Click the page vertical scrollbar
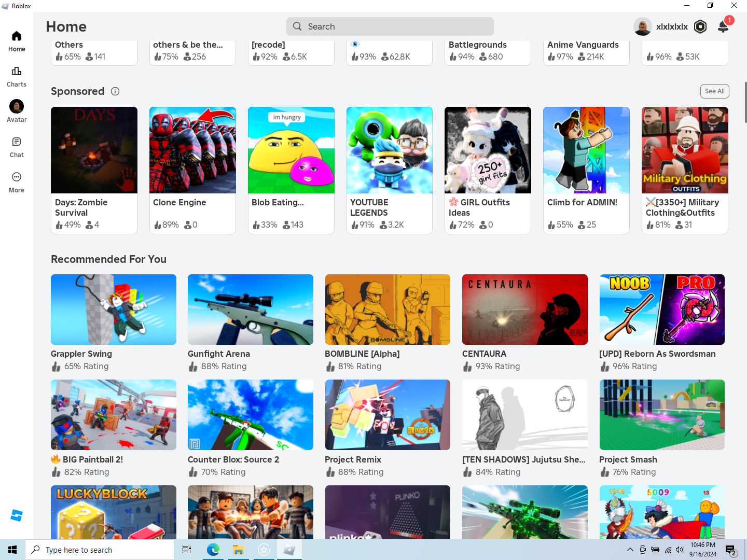The width and height of the screenshot is (747, 560). pyautogui.click(x=745, y=102)
